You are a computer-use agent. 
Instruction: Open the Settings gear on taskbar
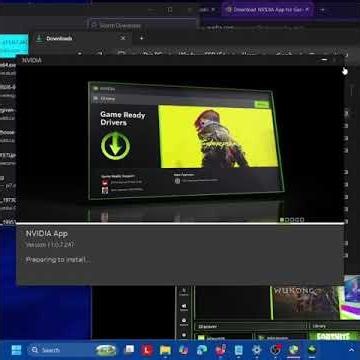(256, 350)
